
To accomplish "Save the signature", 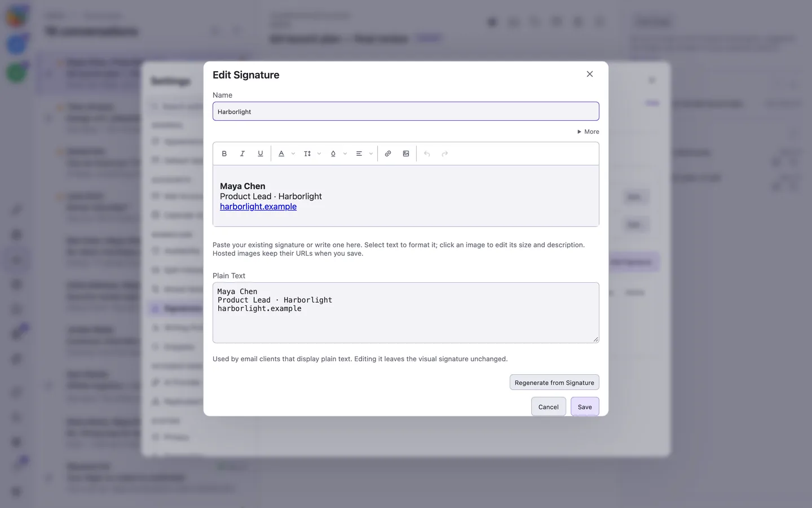I will [585, 407].
